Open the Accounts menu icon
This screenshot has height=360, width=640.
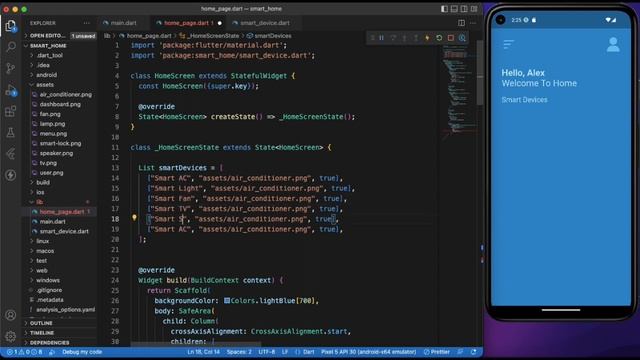click(x=11, y=315)
